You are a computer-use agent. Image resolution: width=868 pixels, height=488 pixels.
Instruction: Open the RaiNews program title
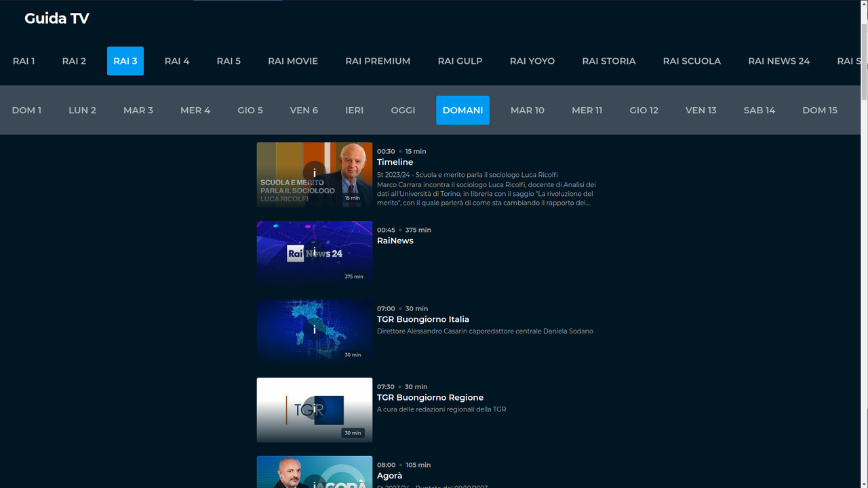395,241
